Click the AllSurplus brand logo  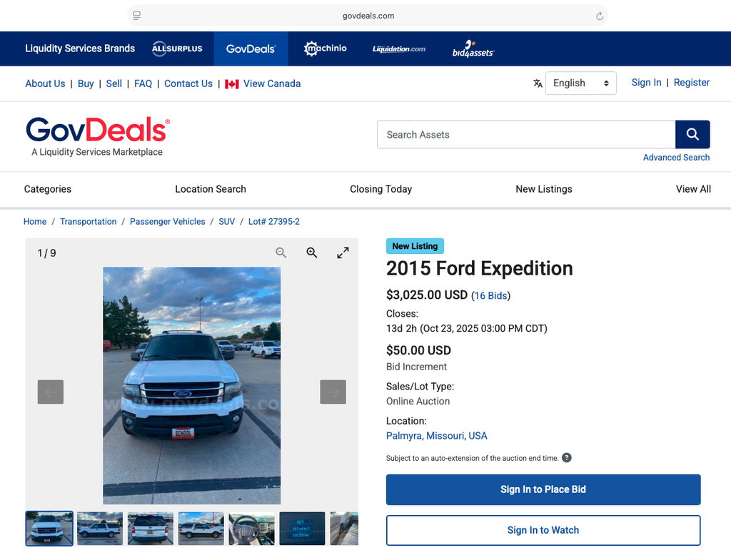[177, 49]
